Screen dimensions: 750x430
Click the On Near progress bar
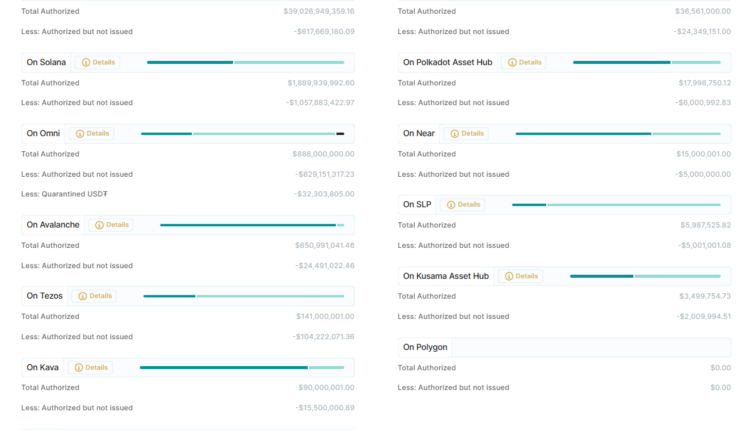[x=618, y=133]
